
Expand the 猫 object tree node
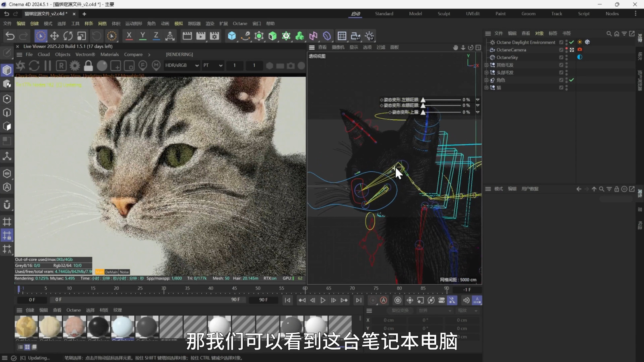486,88
